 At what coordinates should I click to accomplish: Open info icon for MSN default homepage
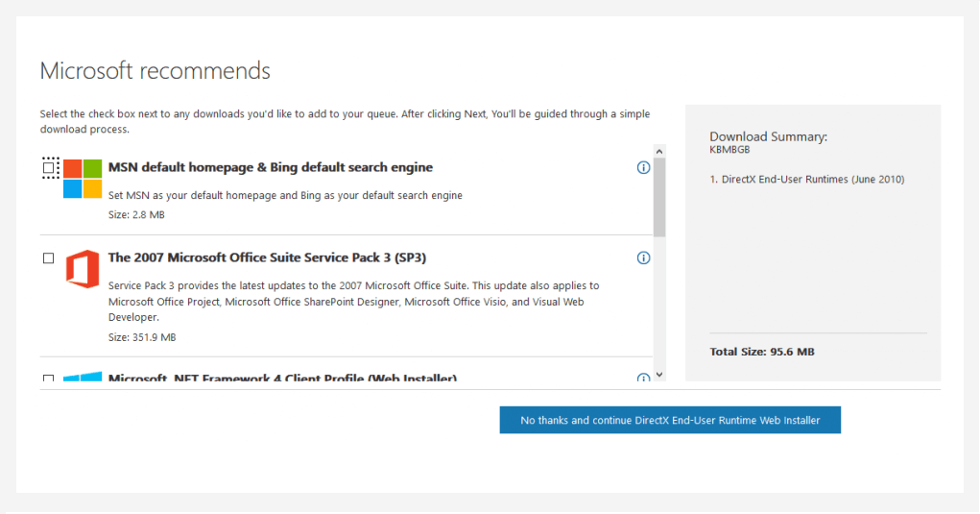coord(643,167)
